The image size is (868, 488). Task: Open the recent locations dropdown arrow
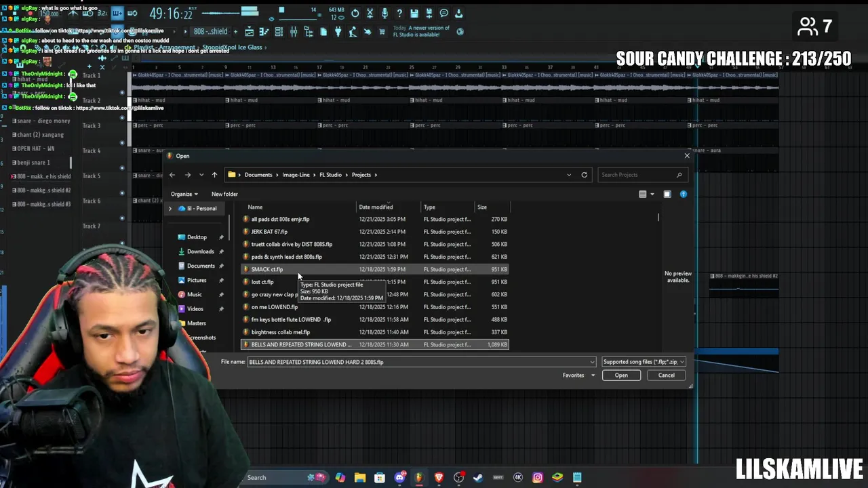(201, 175)
